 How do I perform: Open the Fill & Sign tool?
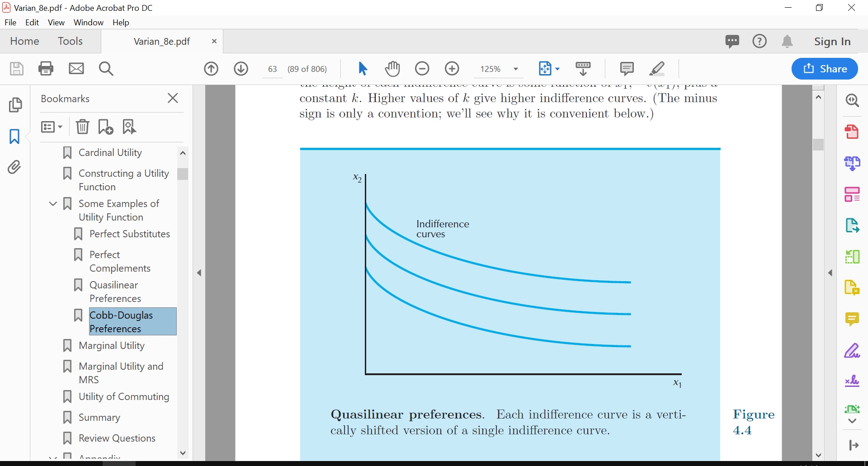point(852,351)
